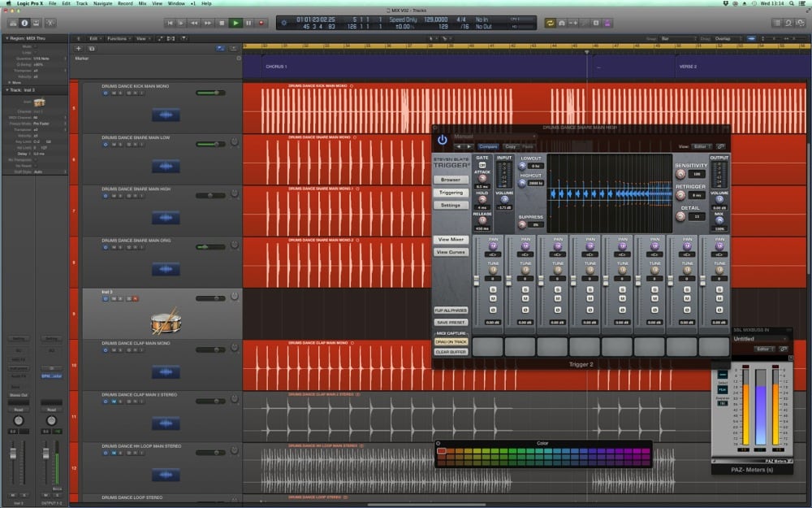This screenshot has width=812, height=508.
Task: Open the tracks area Functions dropdown
Action: (119, 38)
